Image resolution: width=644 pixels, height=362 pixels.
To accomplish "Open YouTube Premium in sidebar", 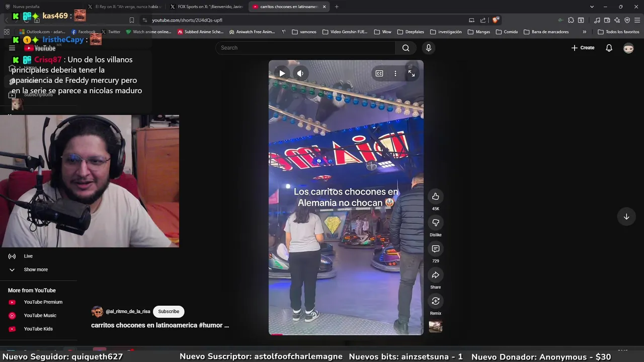I will click(x=43, y=302).
